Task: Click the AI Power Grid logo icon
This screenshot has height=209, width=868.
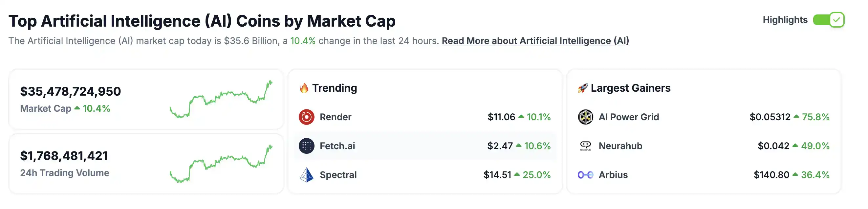Action: 585,117
